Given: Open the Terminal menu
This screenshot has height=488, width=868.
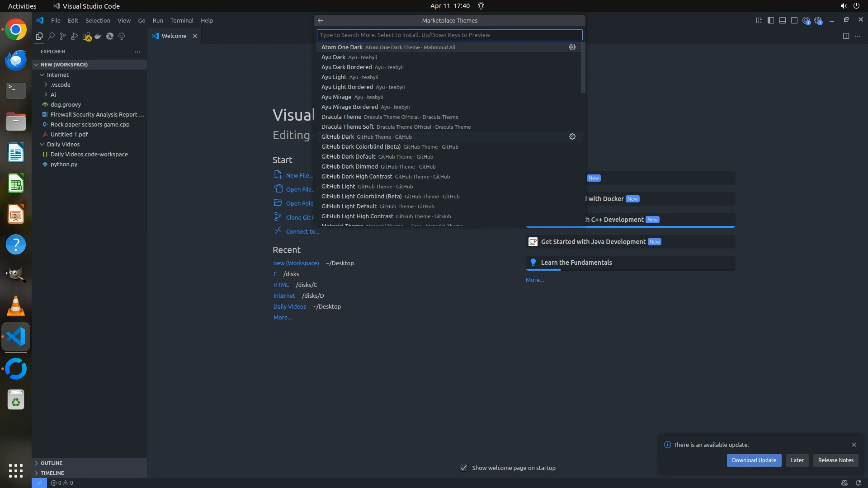Looking at the screenshot, I should [x=182, y=20].
